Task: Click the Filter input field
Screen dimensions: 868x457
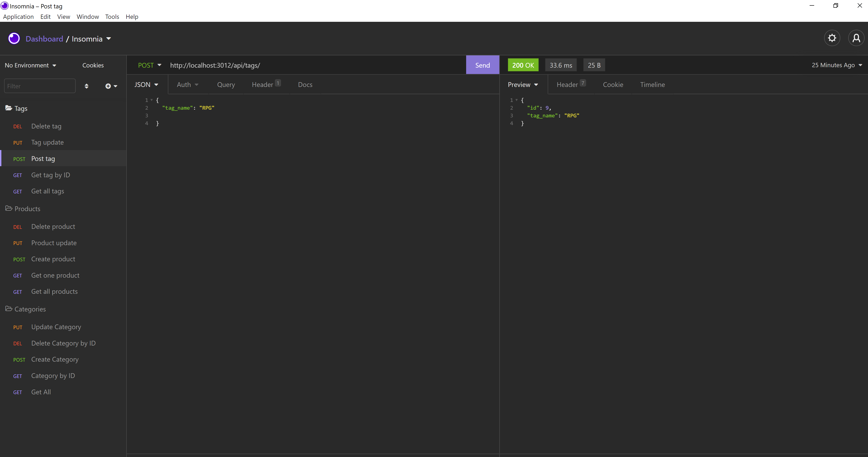Action: pos(40,86)
